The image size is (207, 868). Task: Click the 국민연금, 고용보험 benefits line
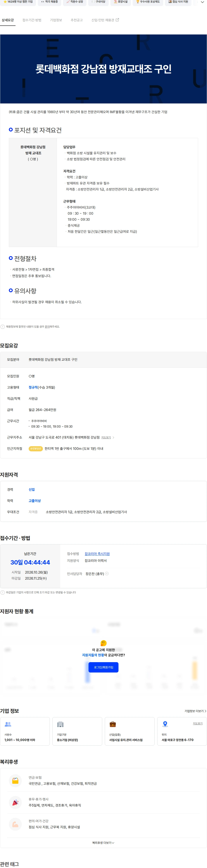63,784
